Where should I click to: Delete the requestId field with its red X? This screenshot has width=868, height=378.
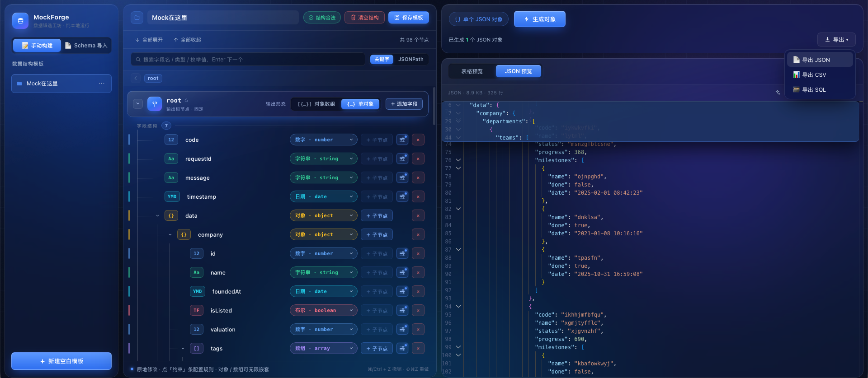pyautogui.click(x=418, y=159)
